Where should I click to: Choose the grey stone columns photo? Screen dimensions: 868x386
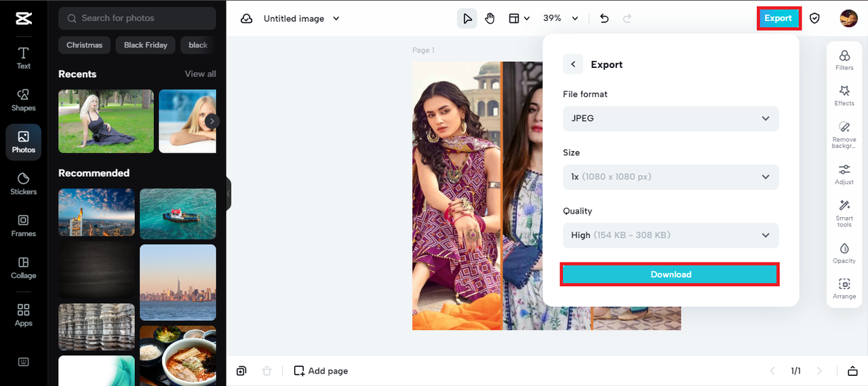pyautogui.click(x=96, y=327)
